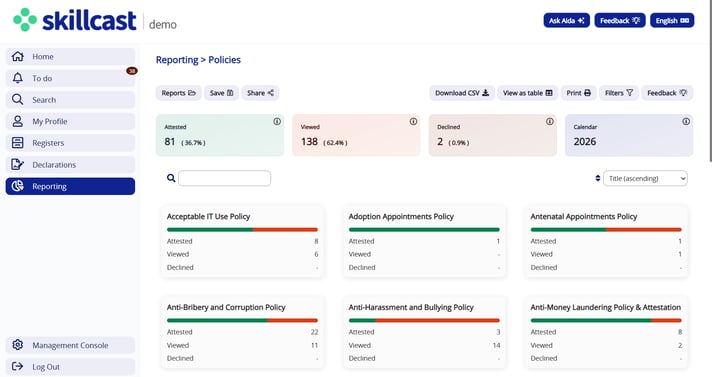Open the Adoption Appointments Policy card
This screenshot has height=377, width=712.
[x=424, y=241]
